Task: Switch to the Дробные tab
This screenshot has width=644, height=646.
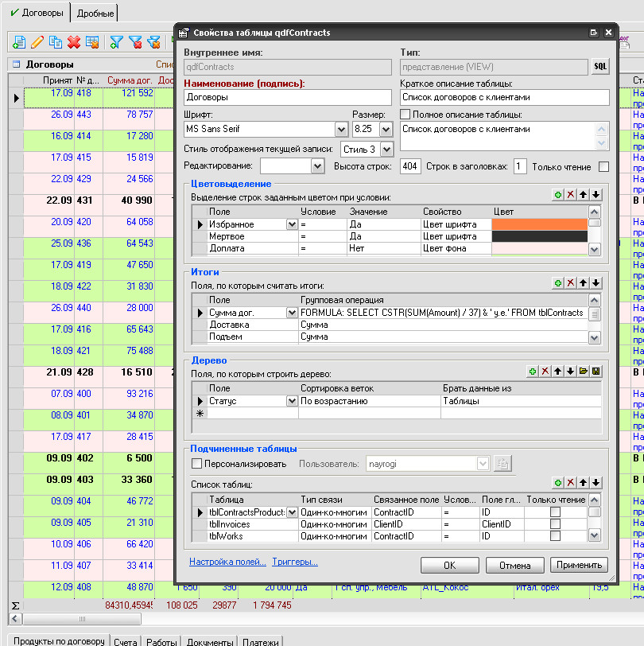Action: point(95,14)
